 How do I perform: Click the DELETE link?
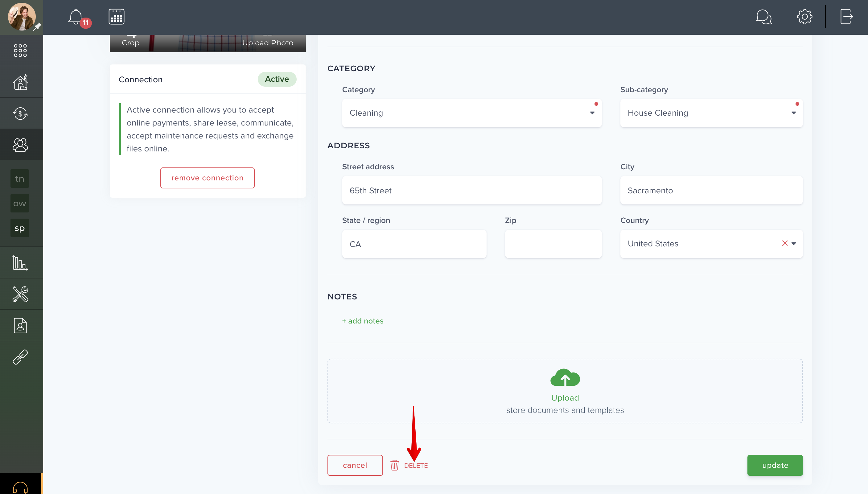pyautogui.click(x=416, y=466)
